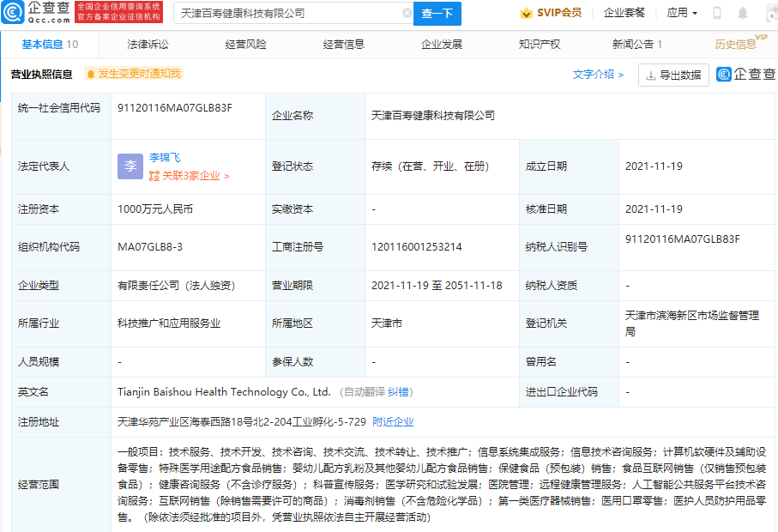Select the 纳税人识别号 value

(682, 239)
